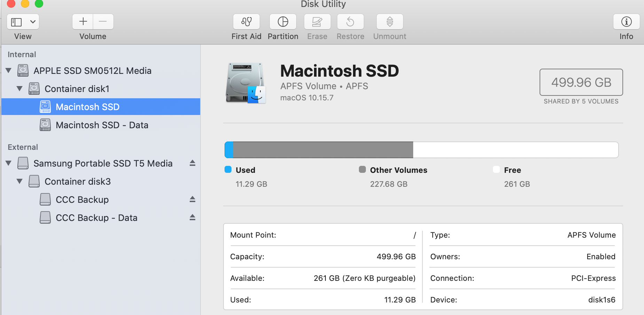Click the Capacity value 499.96 GB
This screenshot has width=644, height=315.
pyautogui.click(x=396, y=256)
